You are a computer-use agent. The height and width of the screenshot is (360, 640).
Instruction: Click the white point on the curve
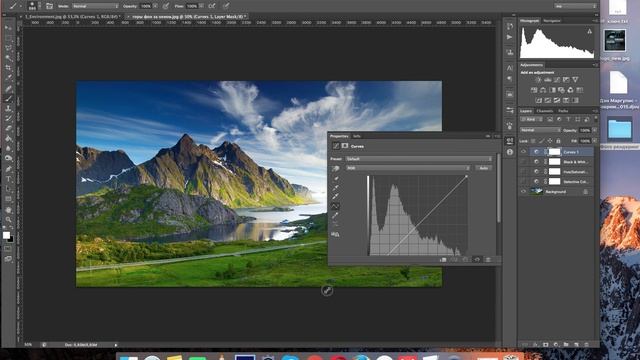tap(467, 176)
